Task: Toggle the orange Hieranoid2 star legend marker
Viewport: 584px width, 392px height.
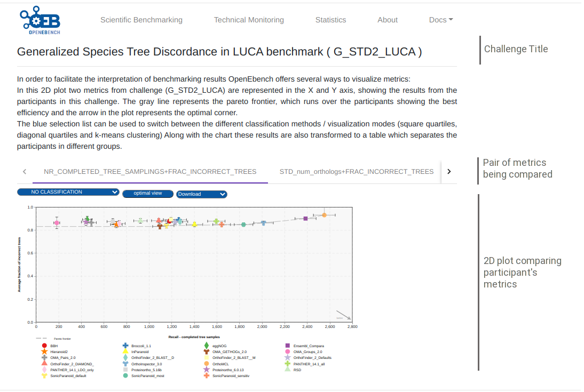Action: tap(44, 352)
